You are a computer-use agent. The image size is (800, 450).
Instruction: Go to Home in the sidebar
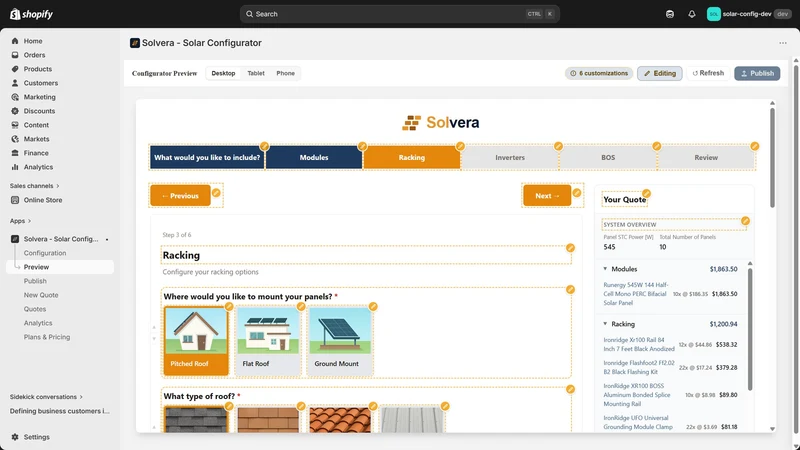pyautogui.click(x=33, y=41)
